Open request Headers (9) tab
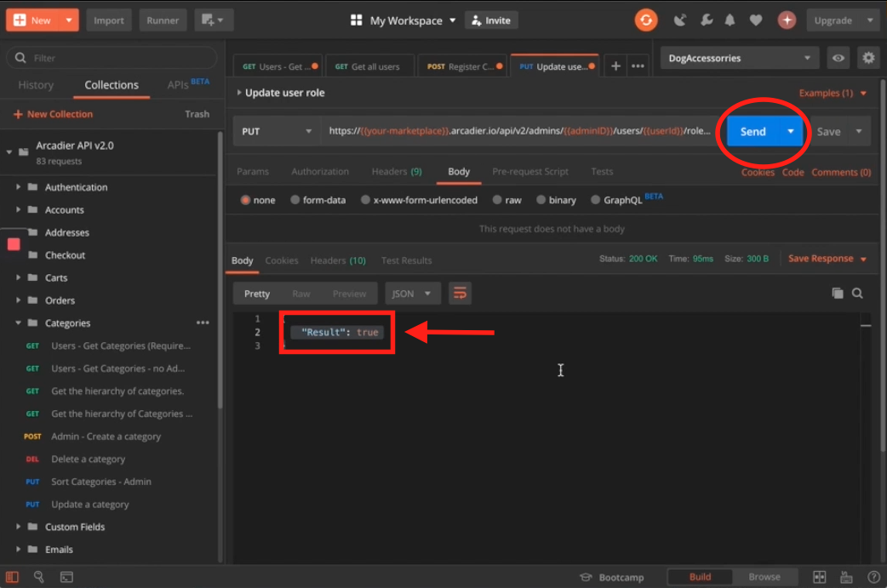The width and height of the screenshot is (887, 588). pyautogui.click(x=397, y=171)
